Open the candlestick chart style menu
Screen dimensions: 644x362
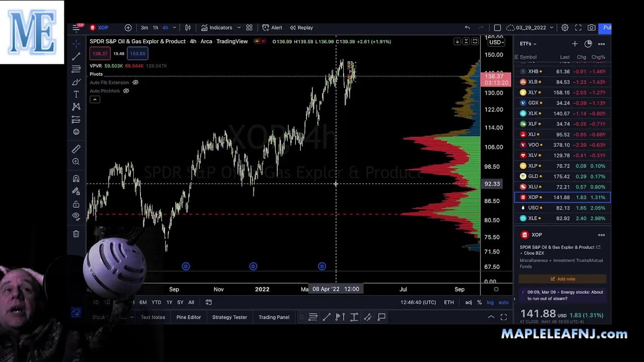(188, 28)
